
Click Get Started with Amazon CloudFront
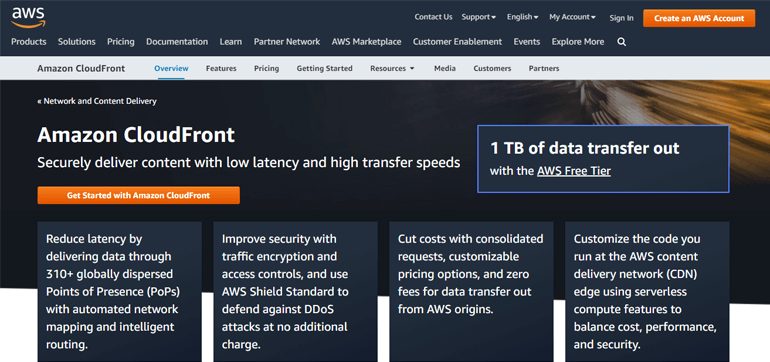click(x=138, y=195)
